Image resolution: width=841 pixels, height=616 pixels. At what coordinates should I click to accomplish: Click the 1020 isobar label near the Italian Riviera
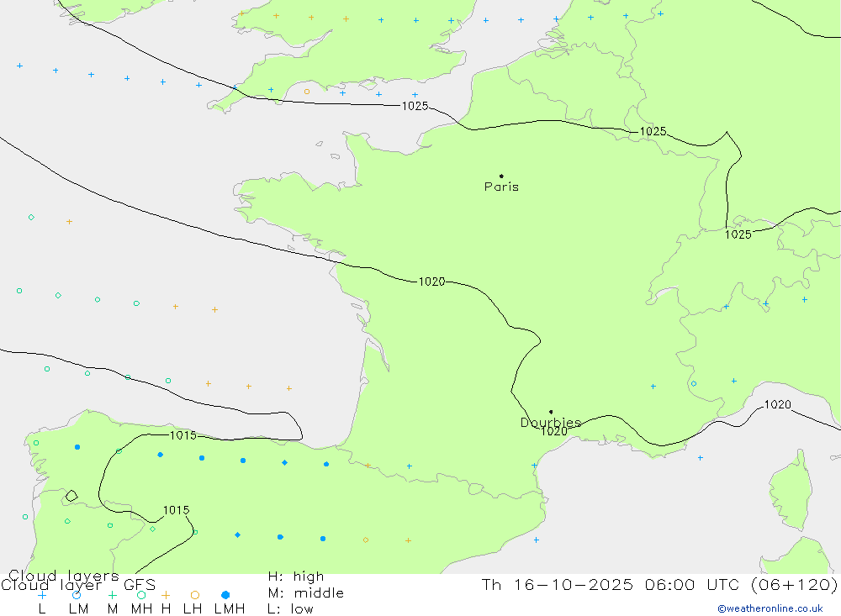tap(778, 405)
